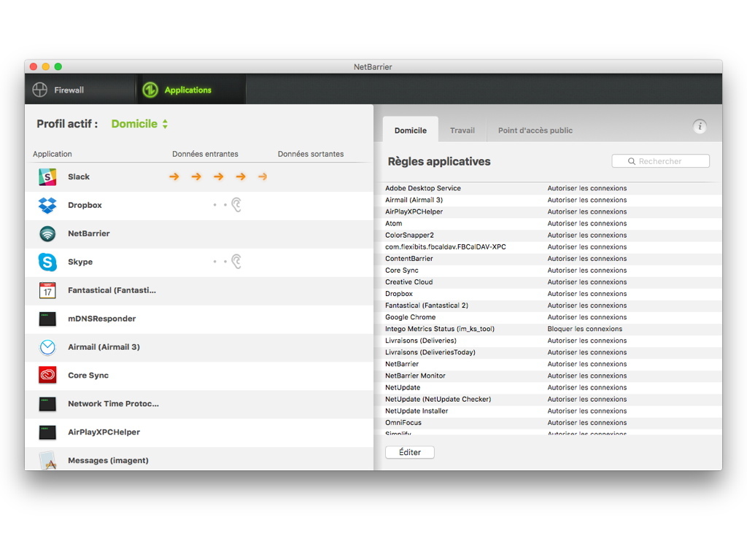Viewport: 747px width, 560px height.
Task: Click the Skype app icon
Action: (x=47, y=262)
